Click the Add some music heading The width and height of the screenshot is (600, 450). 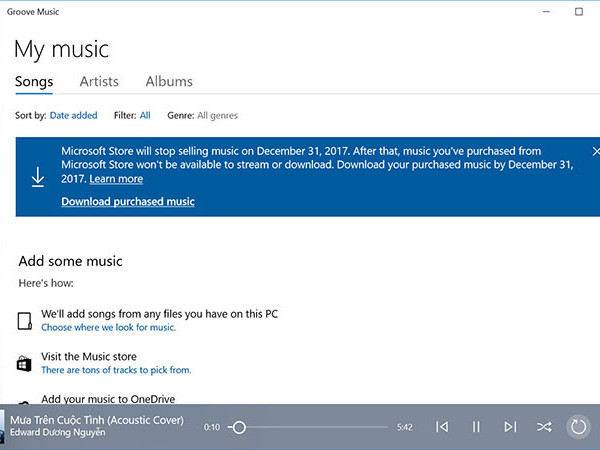[70, 261]
